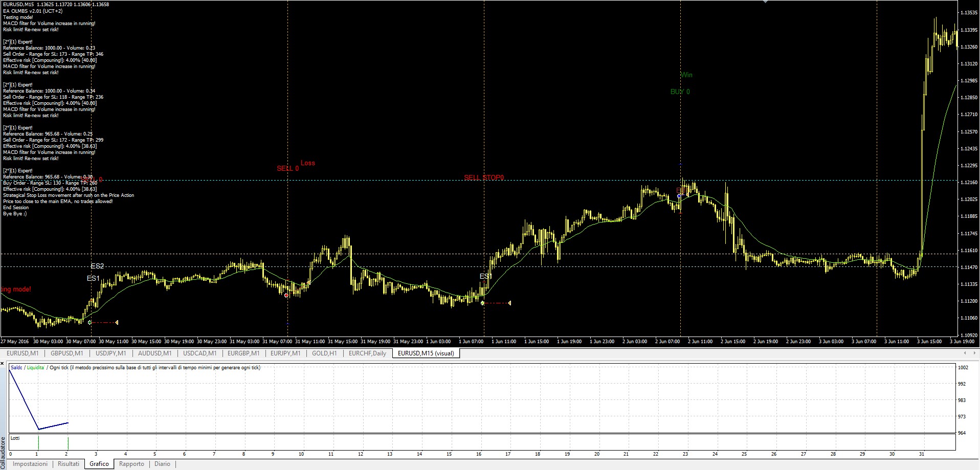Screen dimensions: 980x470
Task: Open the AUDUSD,M1 chart tab
Action: pyautogui.click(x=154, y=353)
